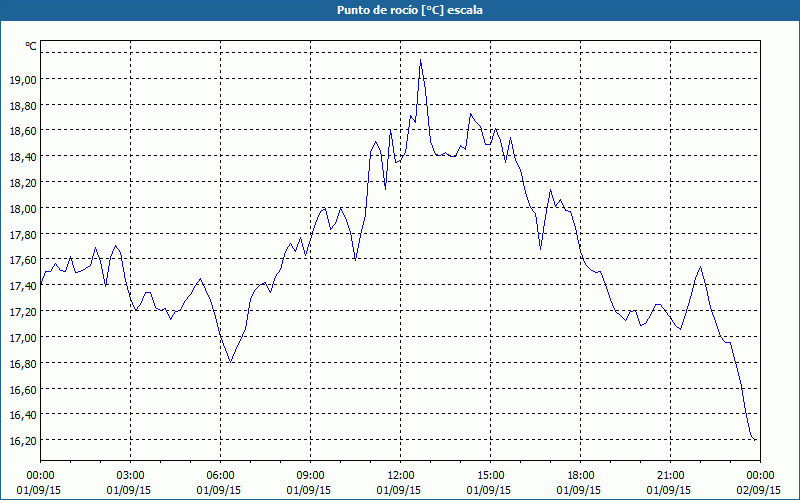Click the 16,80 y-axis value

point(23,363)
